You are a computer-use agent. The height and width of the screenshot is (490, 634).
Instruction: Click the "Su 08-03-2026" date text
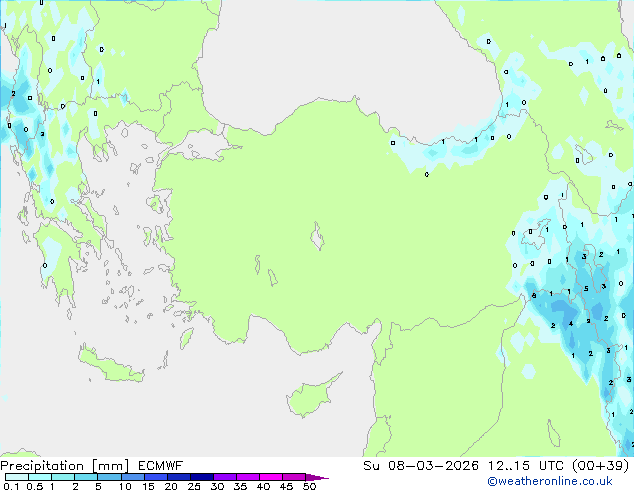tap(421, 466)
